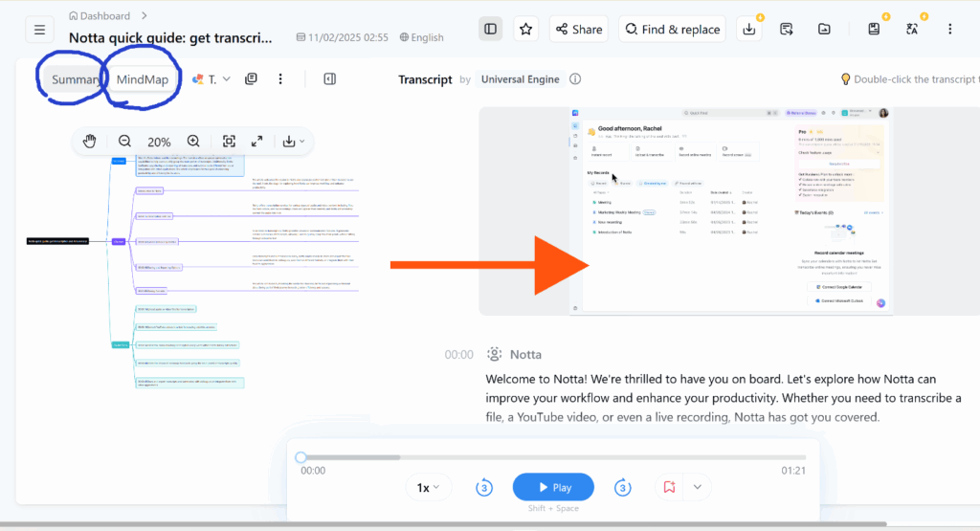Select the hand pan tool
980x531 pixels.
point(90,142)
